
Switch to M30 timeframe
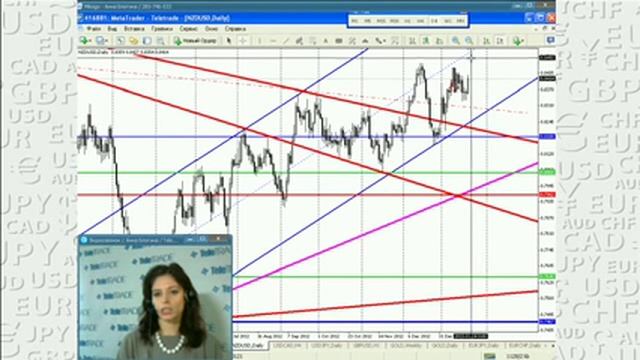(x=394, y=21)
